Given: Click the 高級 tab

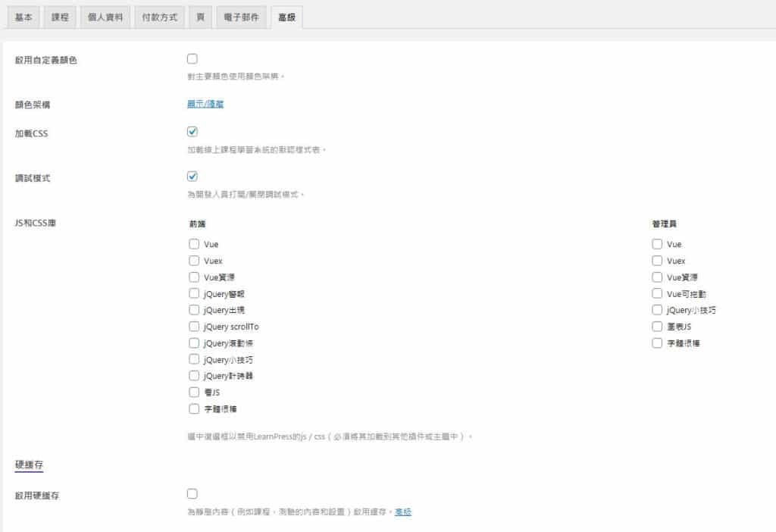Looking at the screenshot, I should pyautogui.click(x=286, y=17).
